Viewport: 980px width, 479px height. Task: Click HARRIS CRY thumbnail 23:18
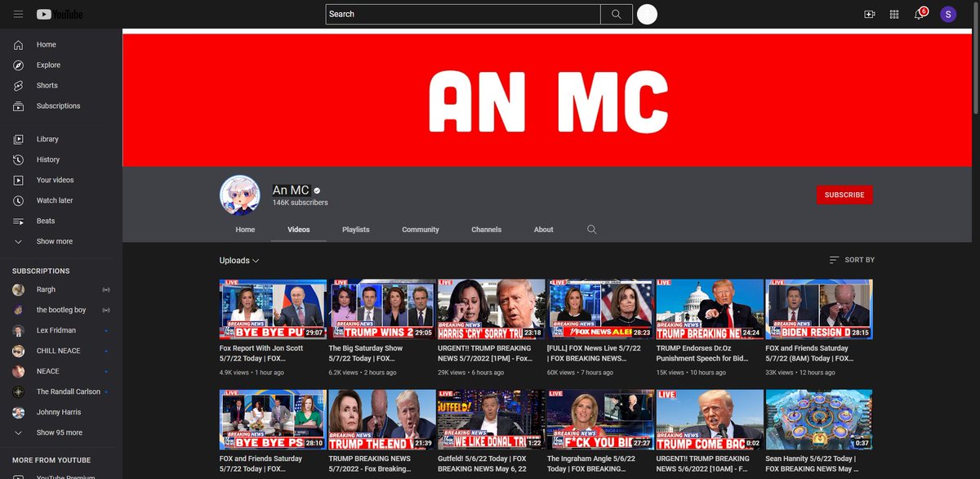coord(492,309)
